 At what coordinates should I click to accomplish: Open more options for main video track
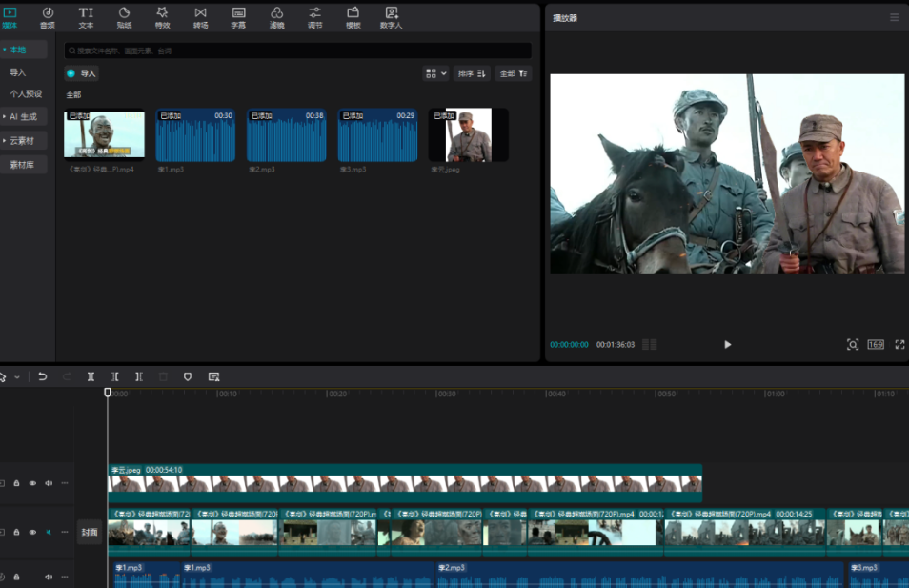[x=65, y=532]
